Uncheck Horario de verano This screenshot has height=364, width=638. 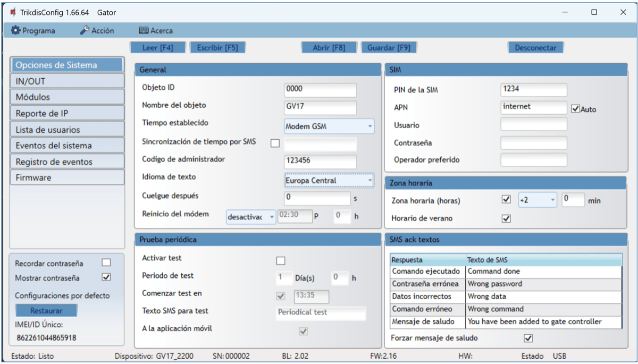click(506, 218)
